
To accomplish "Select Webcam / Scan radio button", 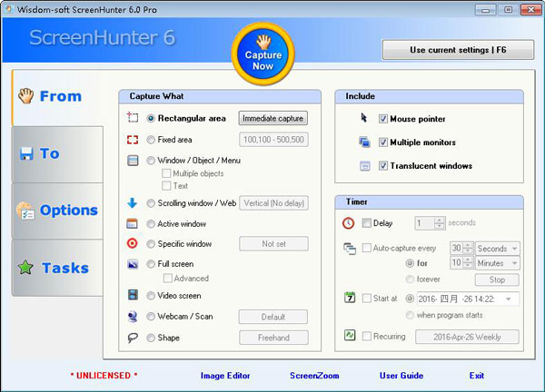I will (x=151, y=317).
